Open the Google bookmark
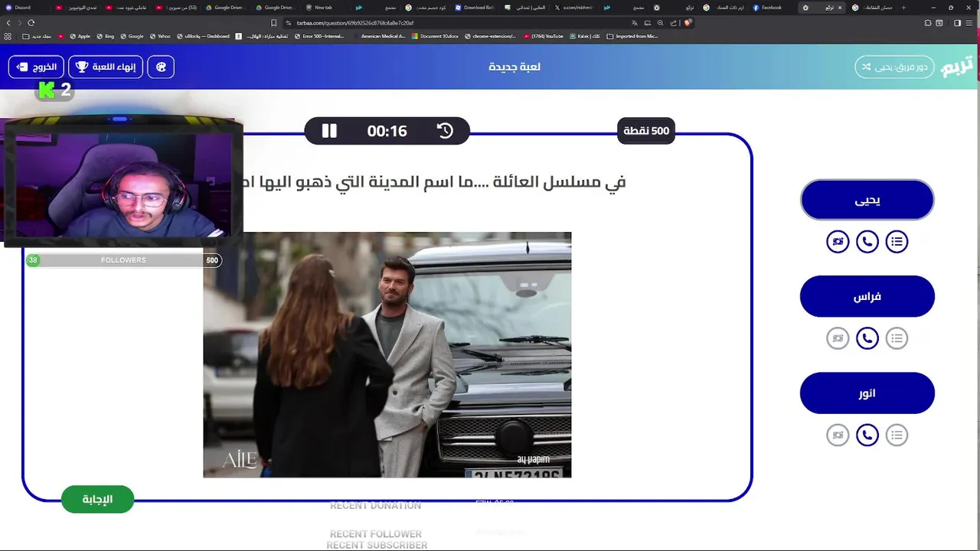The image size is (980, 551). click(x=132, y=36)
